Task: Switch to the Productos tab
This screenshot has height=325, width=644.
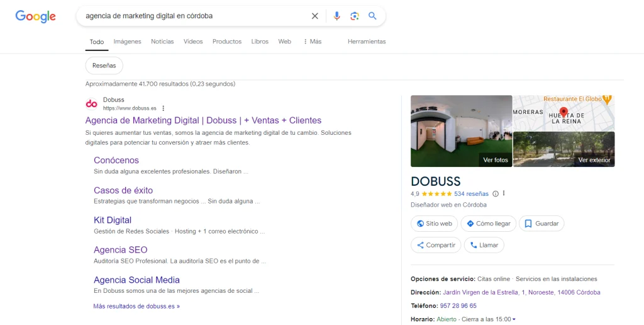Action: 227,42
